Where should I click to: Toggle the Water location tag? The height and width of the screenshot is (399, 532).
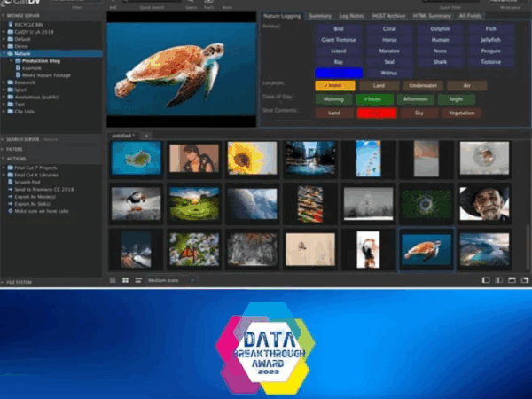coord(334,85)
